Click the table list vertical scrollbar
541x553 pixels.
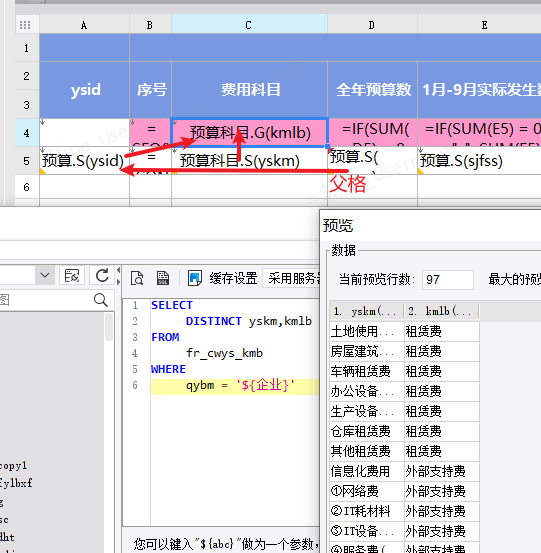109,327
